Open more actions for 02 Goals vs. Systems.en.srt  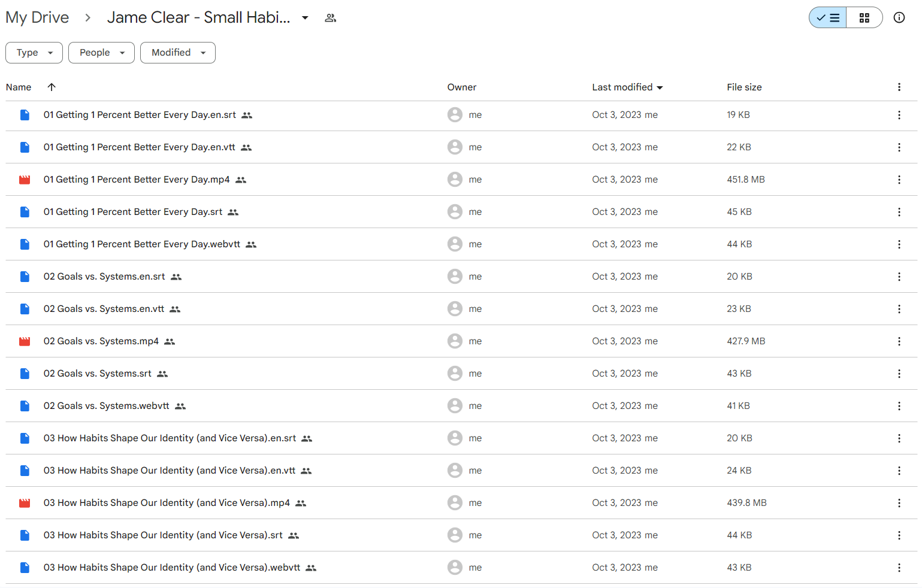point(899,277)
